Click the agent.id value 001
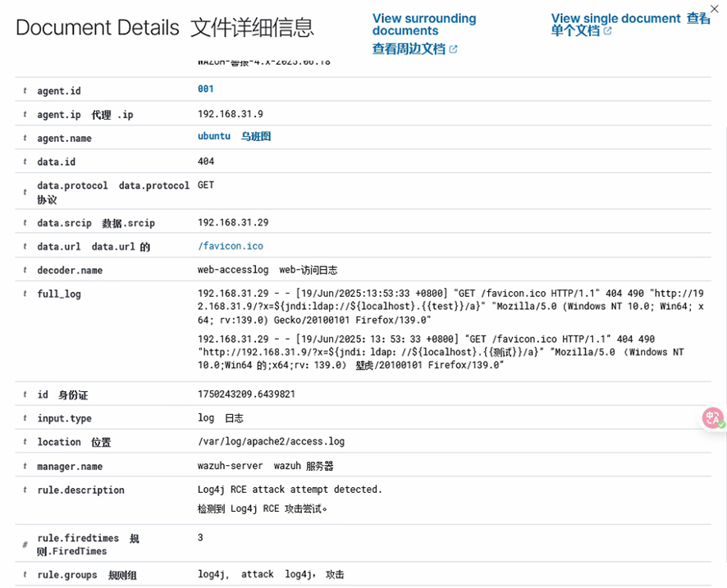The width and height of the screenshot is (727, 588). point(205,89)
